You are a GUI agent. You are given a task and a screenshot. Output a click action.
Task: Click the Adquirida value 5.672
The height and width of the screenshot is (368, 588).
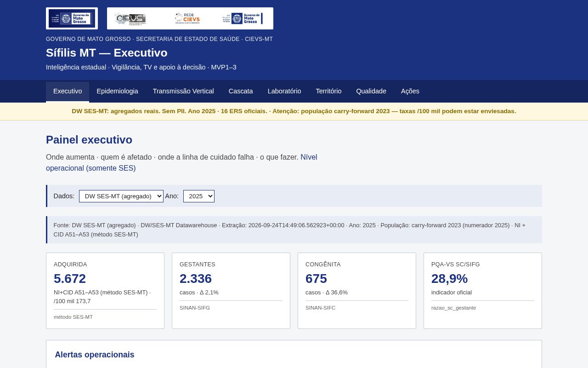tap(70, 279)
